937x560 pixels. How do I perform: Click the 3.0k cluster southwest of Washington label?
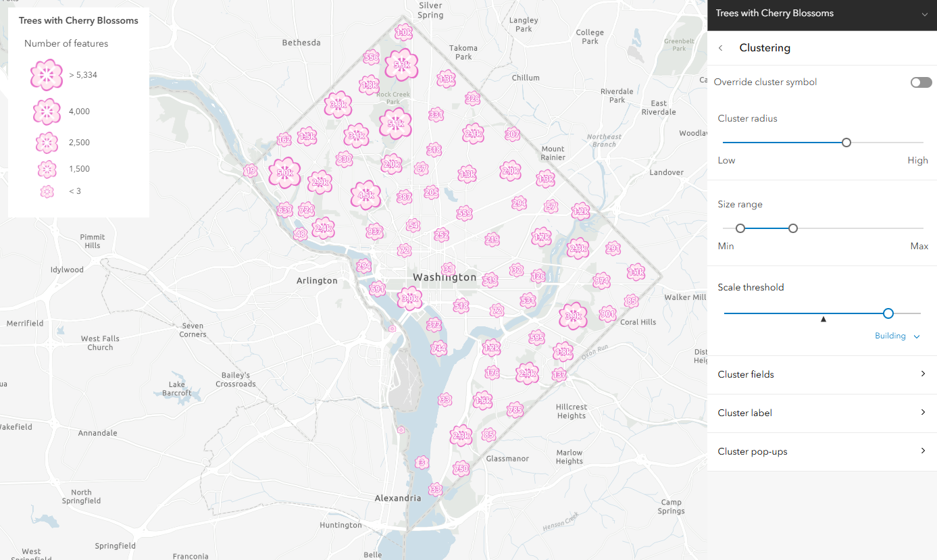410,299
